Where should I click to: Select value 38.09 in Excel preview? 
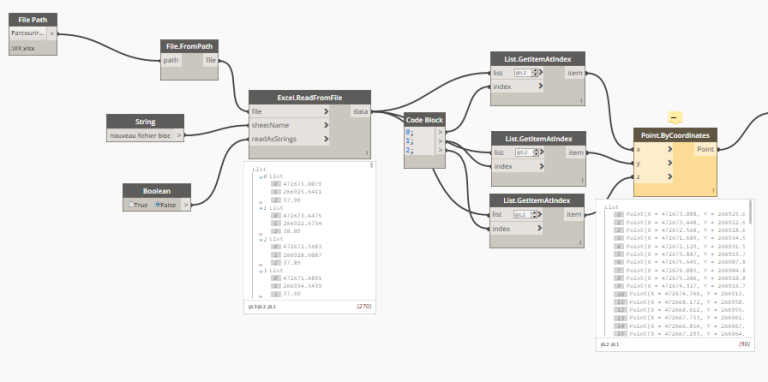[291, 231]
